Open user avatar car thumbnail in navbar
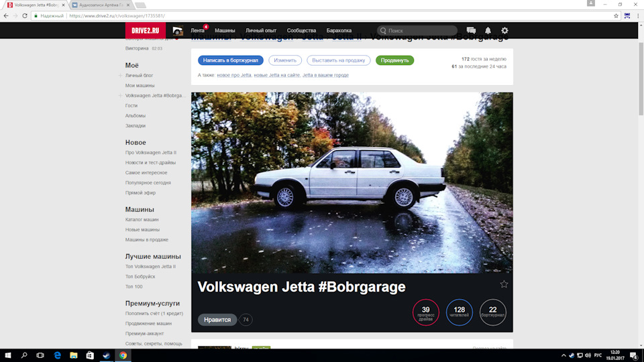The width and height of the screenshot is (644, 362). pyautogui.click(x=177, y=31)
